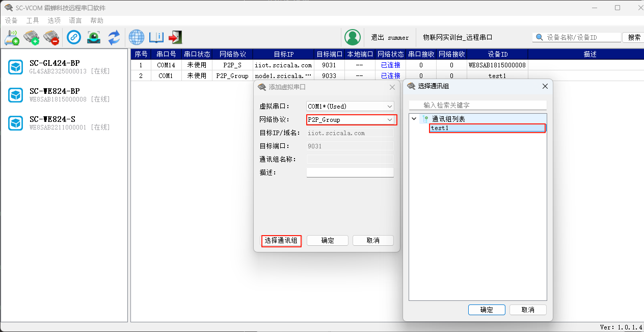644x332 pixels.
Task: Click the exit door icon
Action: pyautogui.click(x=175, y=37)
